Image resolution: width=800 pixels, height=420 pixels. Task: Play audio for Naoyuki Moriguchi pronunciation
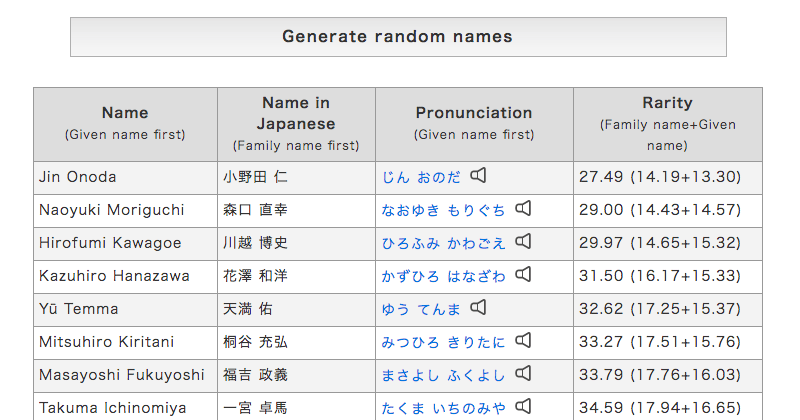(523, 209)
